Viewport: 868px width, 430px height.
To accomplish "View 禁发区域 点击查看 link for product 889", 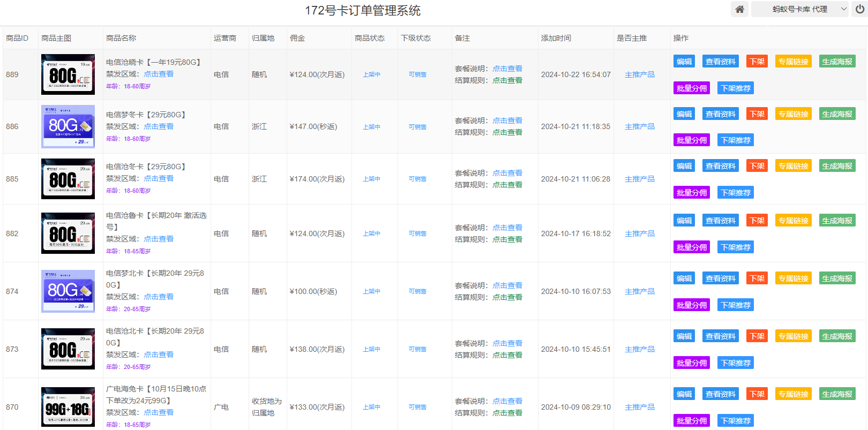I will click(x=159, y=74).
